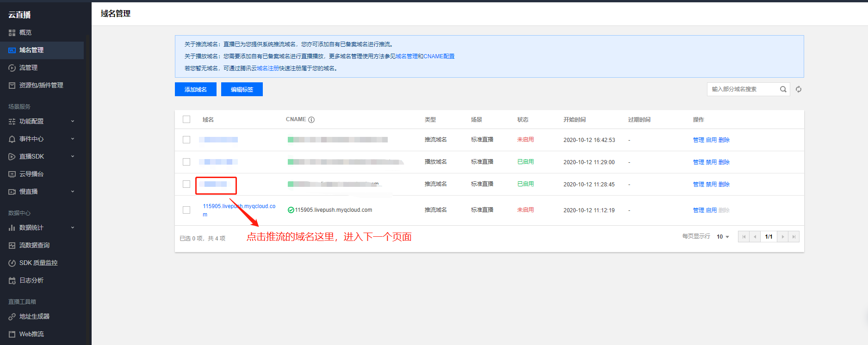Check the row dated 2020-10-12 11:29:00

tap(186, 162)
